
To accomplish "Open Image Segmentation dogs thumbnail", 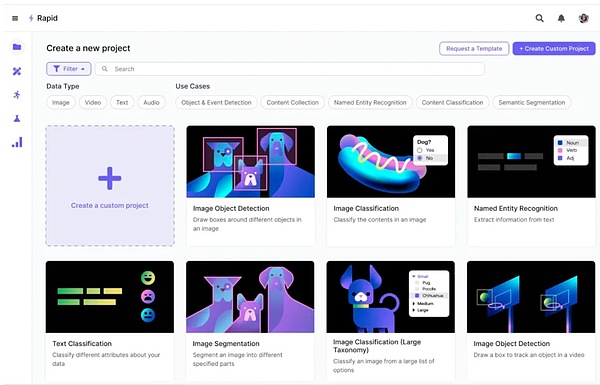I will [250, 297].
